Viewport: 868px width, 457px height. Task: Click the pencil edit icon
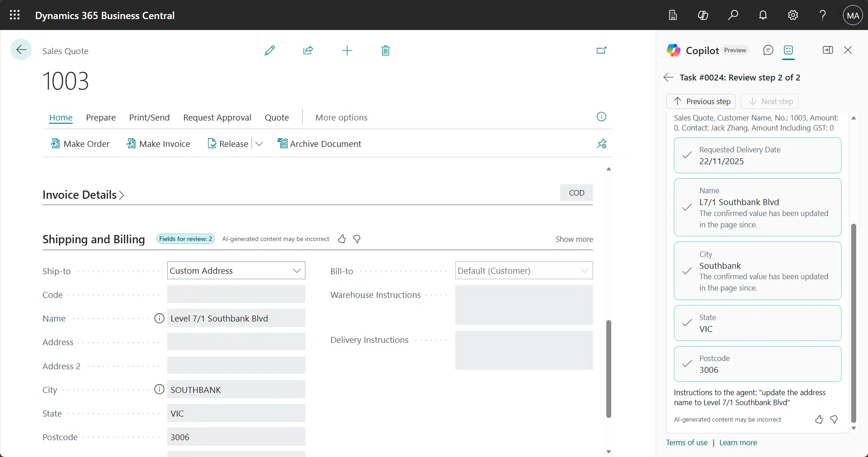point(269,50)
